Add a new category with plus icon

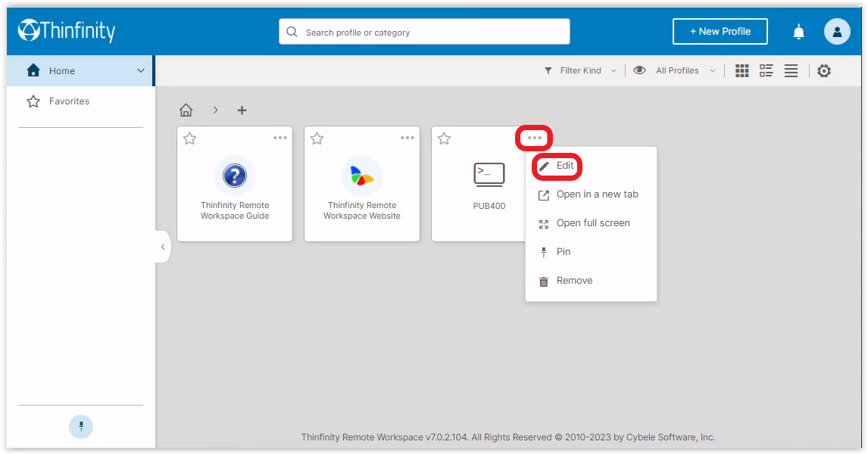[242, 110]
